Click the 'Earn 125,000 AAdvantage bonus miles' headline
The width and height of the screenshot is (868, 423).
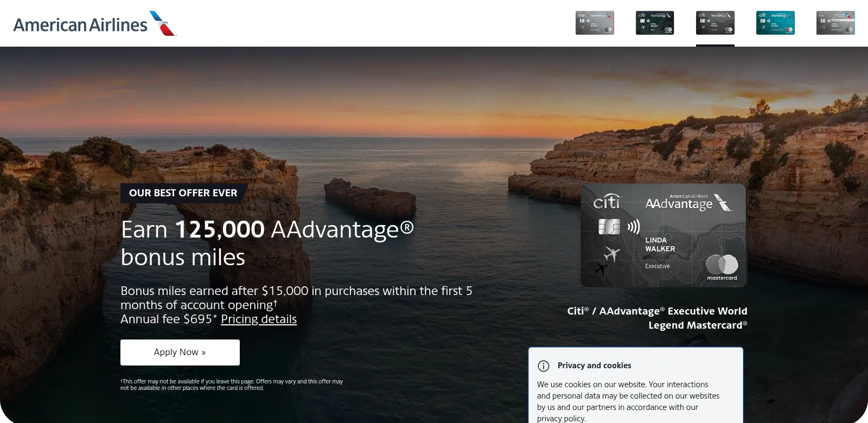(267, 243)
